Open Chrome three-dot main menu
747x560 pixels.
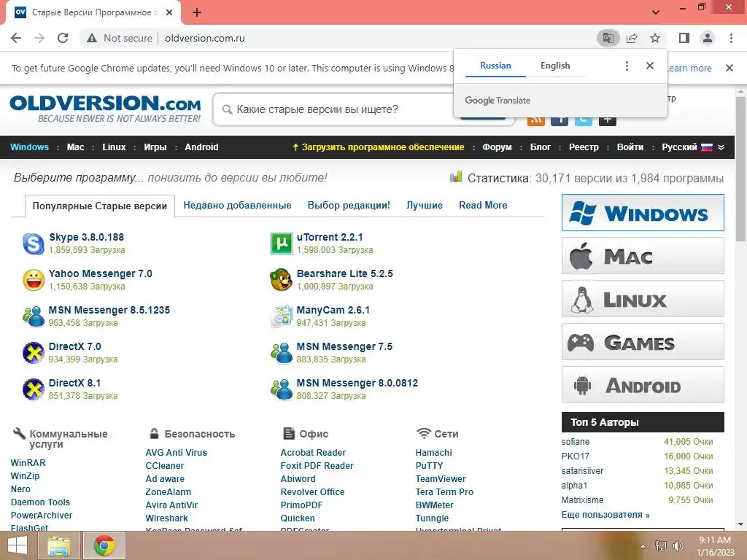pyautogui.click(x=731, y=38)
